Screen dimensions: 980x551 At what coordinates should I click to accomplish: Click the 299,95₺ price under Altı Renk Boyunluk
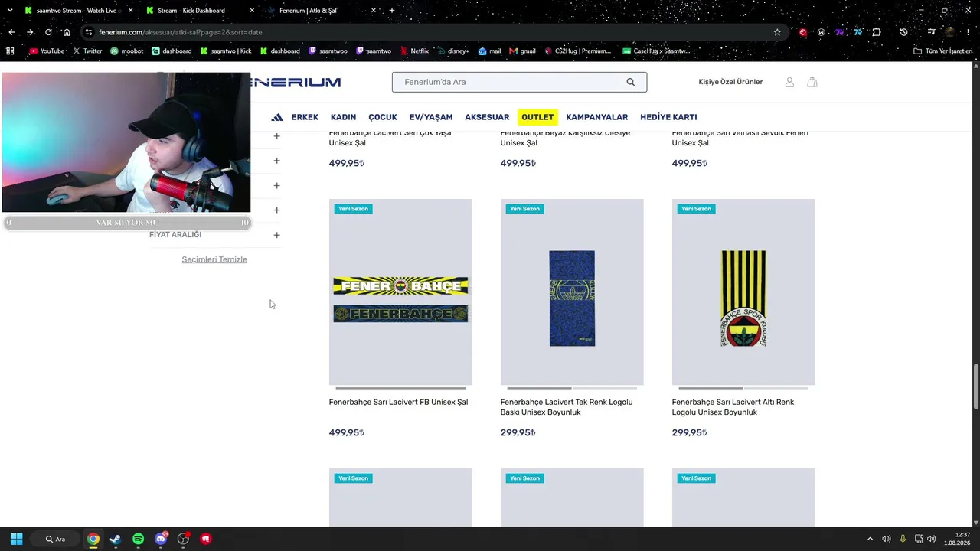689,432
